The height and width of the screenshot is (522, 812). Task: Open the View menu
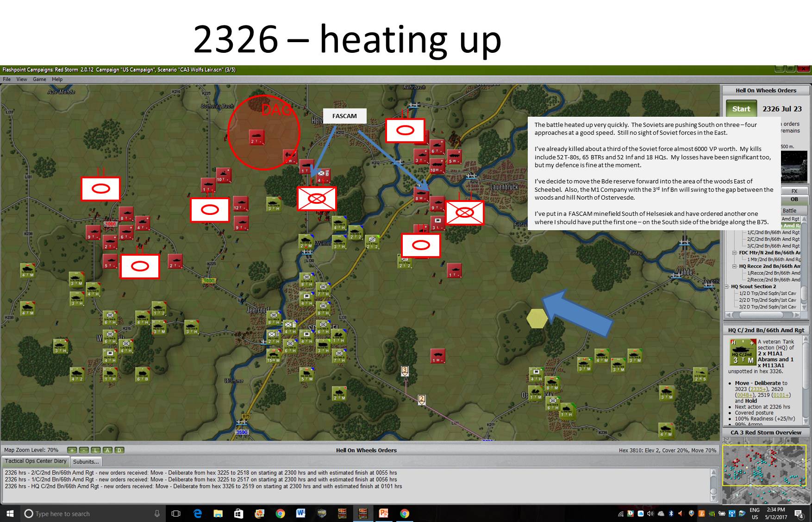tap(22, 79)
